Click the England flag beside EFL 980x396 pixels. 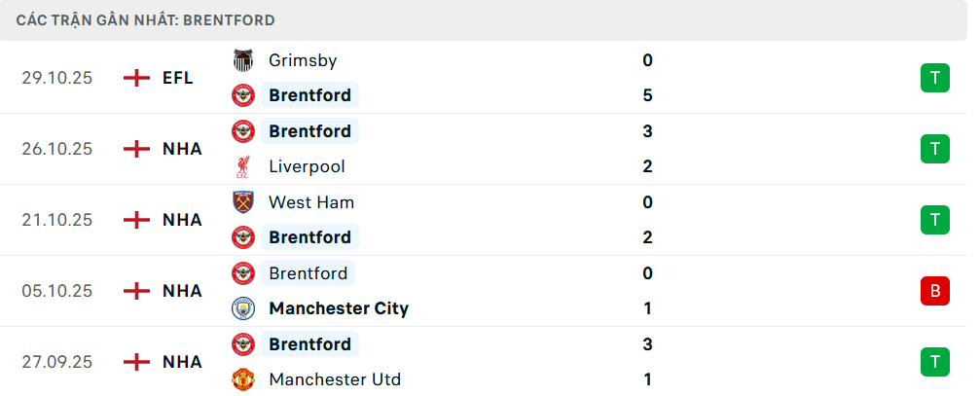pyautogui.click(x=137, y=78)
